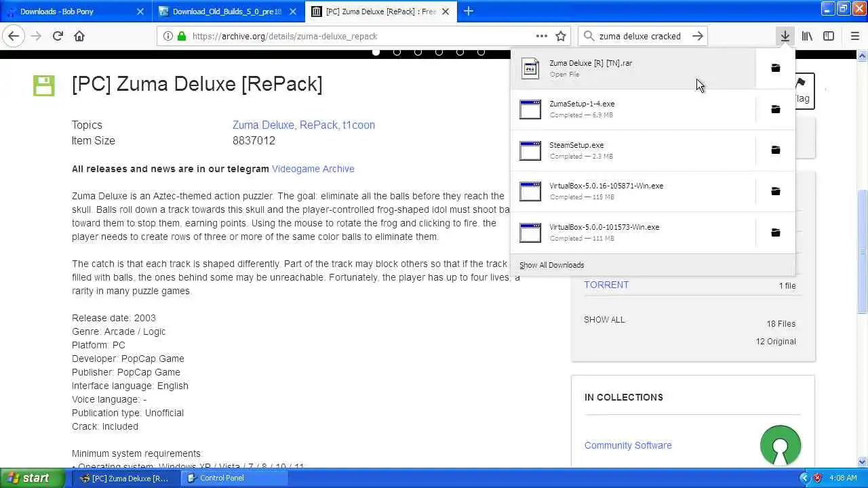Reload the current page
This screenshot has width=868, height=488.
click(58, 36)
